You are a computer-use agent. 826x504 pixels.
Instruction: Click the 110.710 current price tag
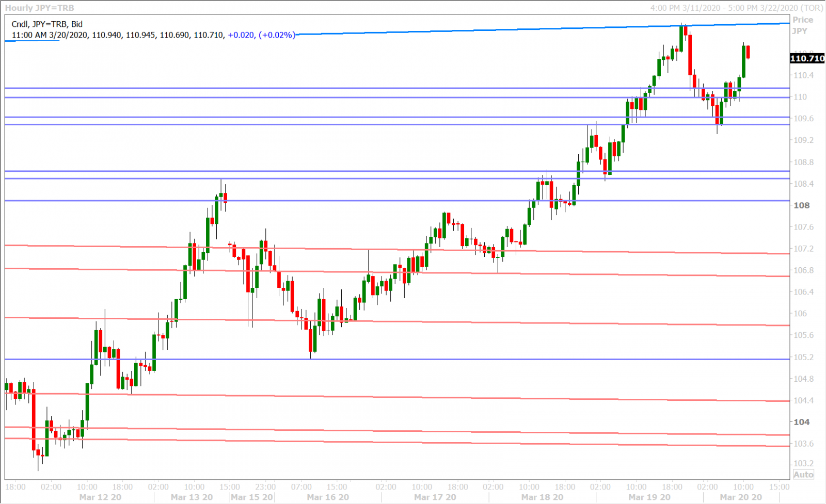click(x=807, y=58)
